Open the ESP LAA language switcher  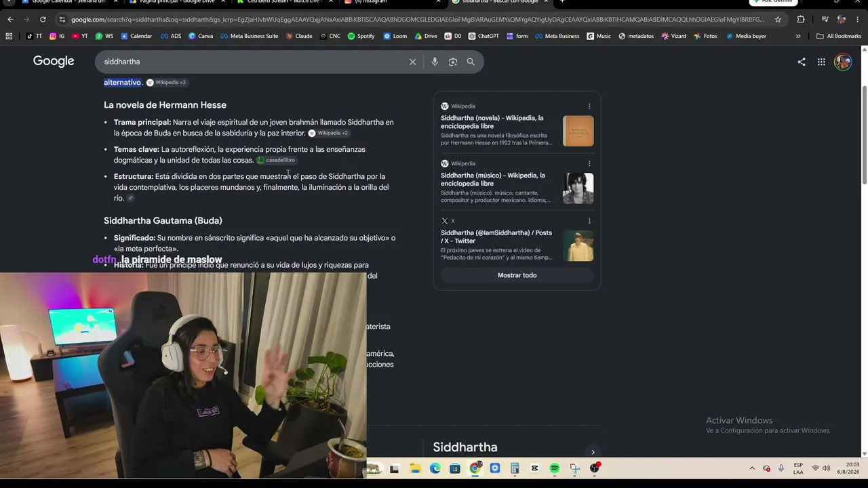[798, 468]
